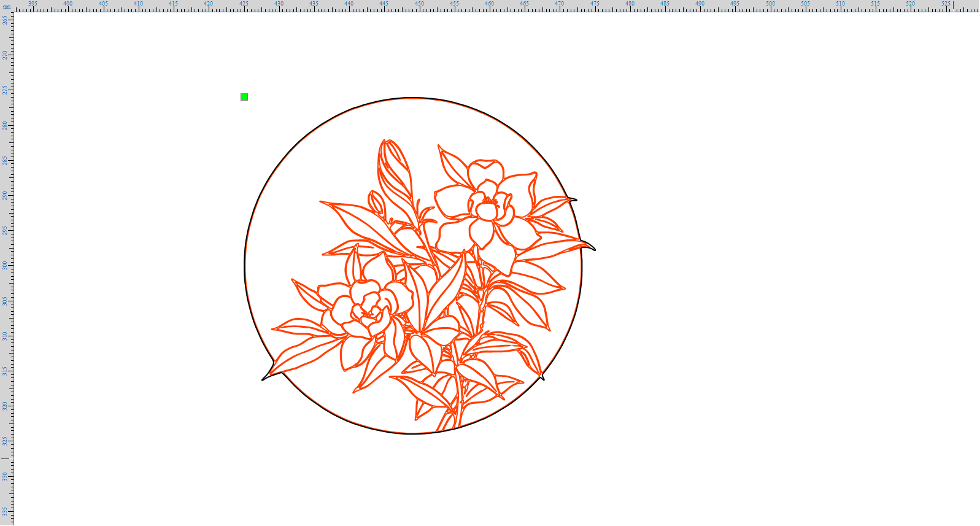Click the 475 mark on the horizontal ruler
The image size is (980, 526).
(595, 4)
